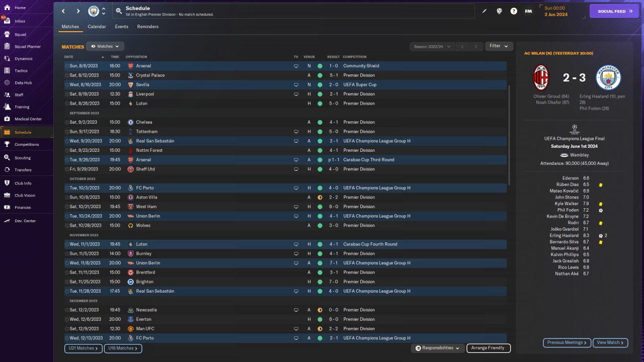Click the pencil edit icon in top bar
644x362 pixels.
coord(485,11)
